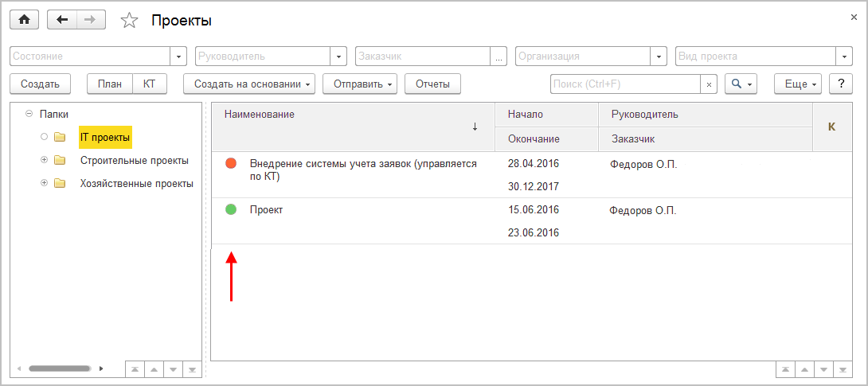Go back with the left arrow

click(x=62, y=20)
